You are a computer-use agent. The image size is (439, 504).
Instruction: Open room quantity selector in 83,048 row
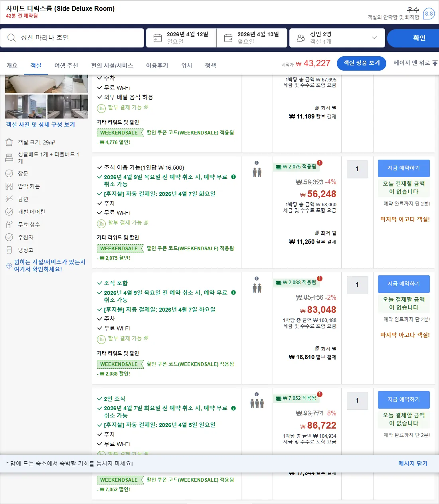coord(357,285)
